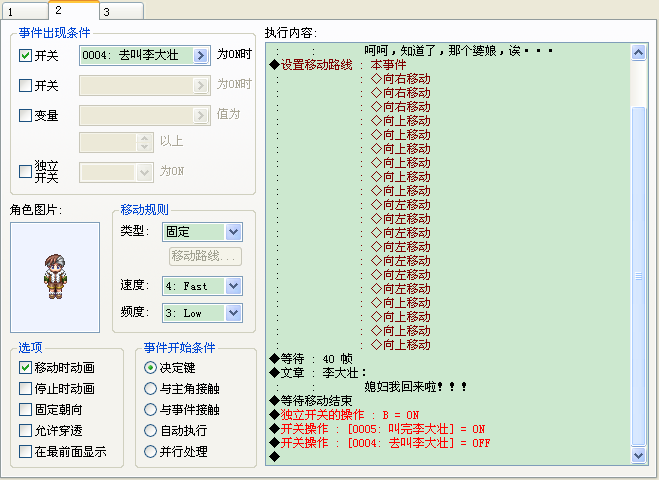Uncheck the first 开关 condition checkbox
The height and width of the screenshot is (480, 659).
(x=25, y=55)
